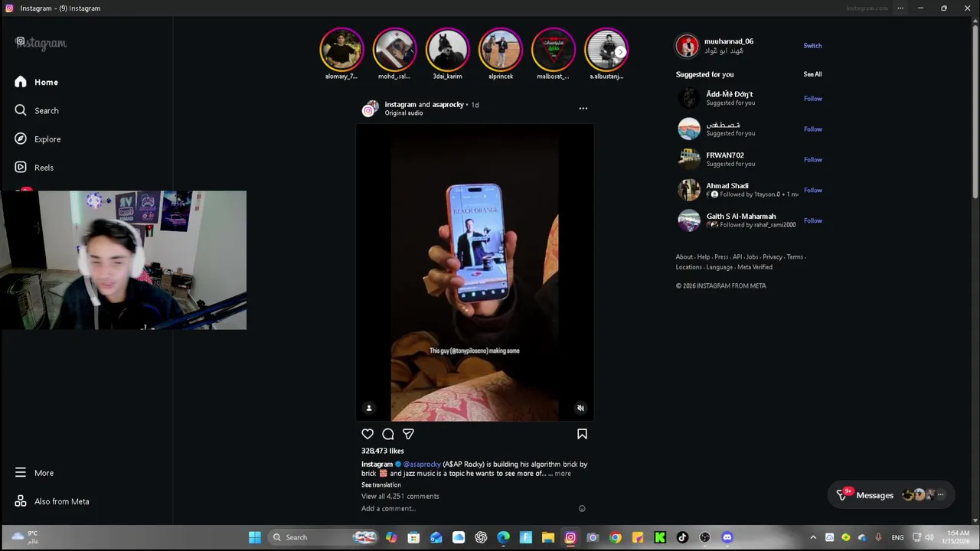Image resolution: width=980 pixels, height=551 pixels.
Task: Click See translation
Action: 381,484
